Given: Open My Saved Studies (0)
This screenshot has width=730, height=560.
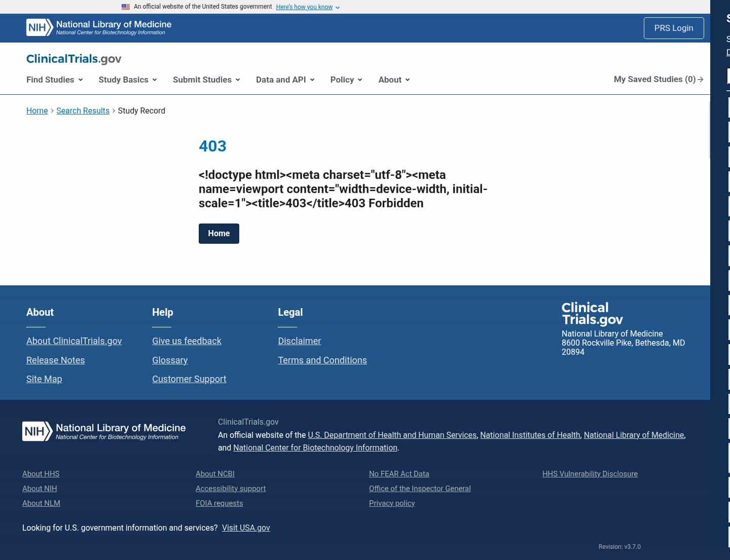Looking at the screenshot, I should (659, 79).
